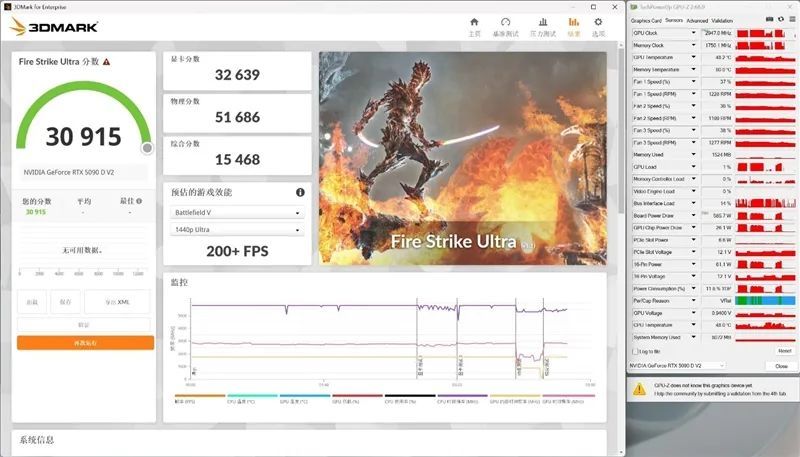800x457 pixels.
Task: Click GPU-Z refresh icon
Action: point(781,19)
